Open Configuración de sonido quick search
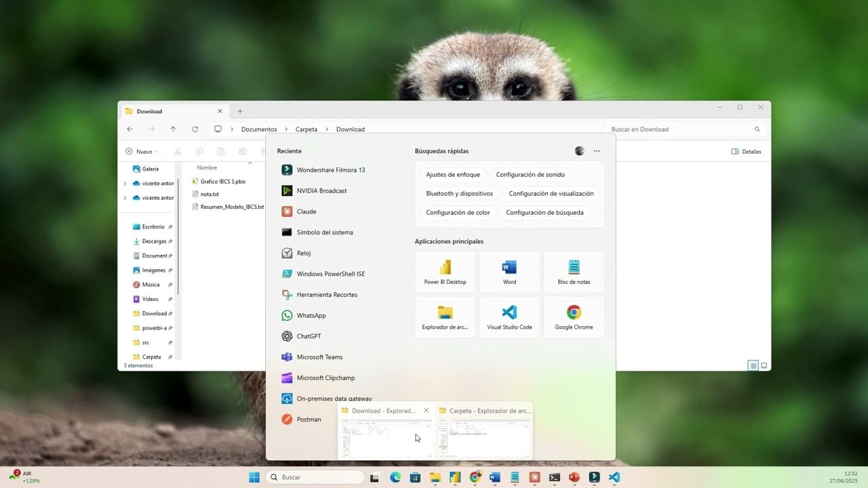This screenshot has height=488, width=868. point(530,174)
